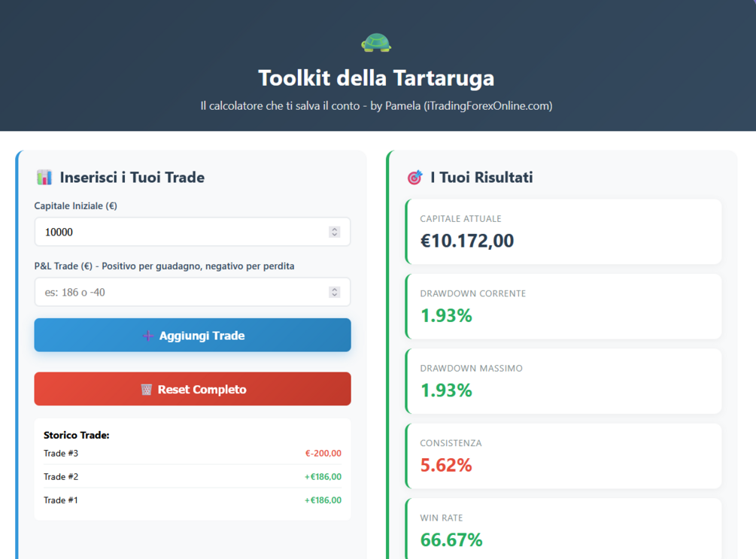Select Trade #3 row in Storico Trade
756x559 pixels.
(x=193, y=454)
